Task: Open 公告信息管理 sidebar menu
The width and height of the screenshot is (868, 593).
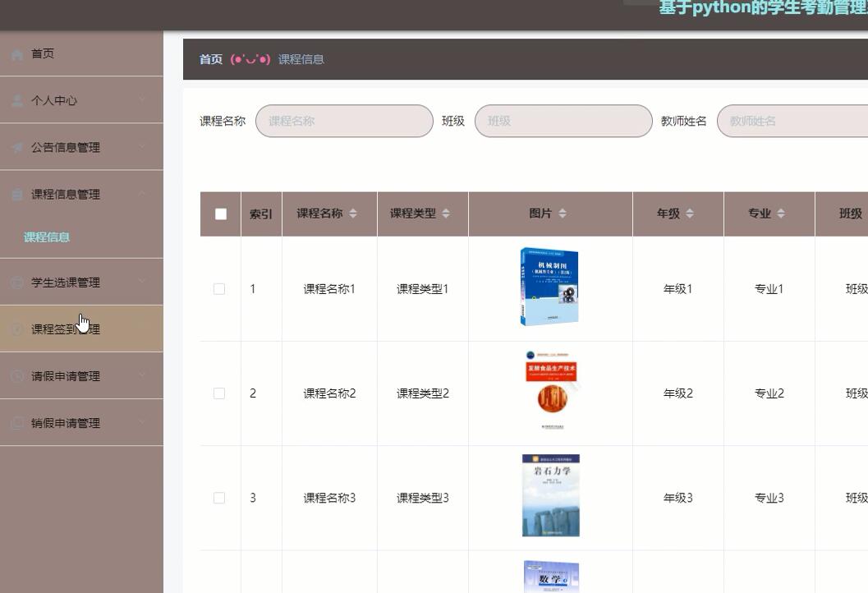Action: tap(81, 147)
